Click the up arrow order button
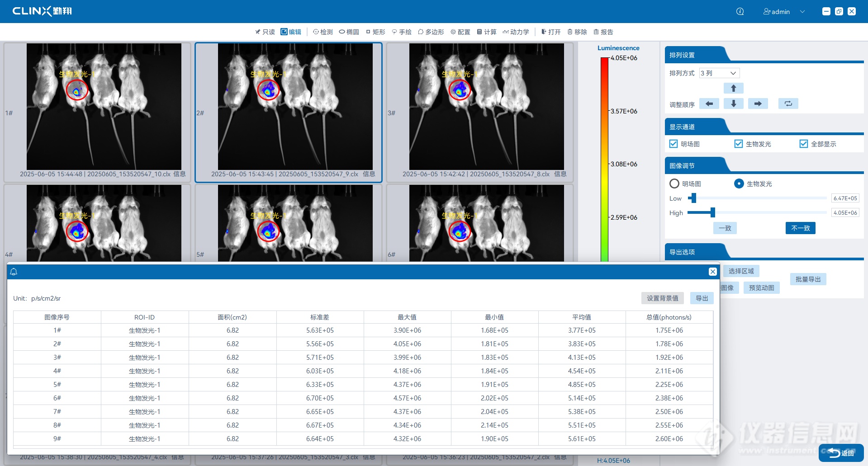 [733, 88]
